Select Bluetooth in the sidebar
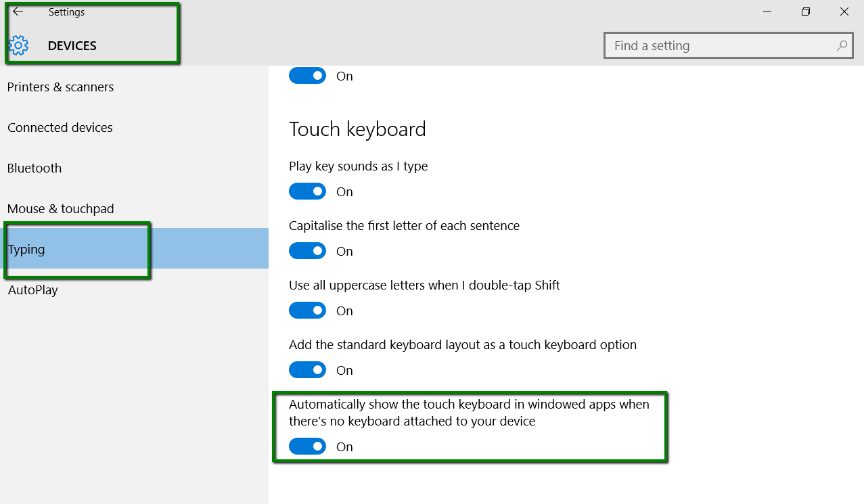 coord(35,168)
